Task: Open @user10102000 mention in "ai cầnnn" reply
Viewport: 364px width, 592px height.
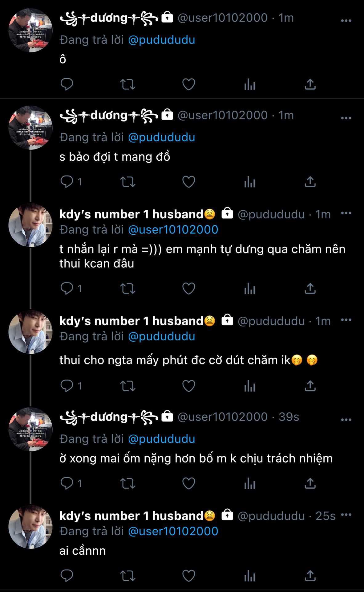Action: (173, 531)
